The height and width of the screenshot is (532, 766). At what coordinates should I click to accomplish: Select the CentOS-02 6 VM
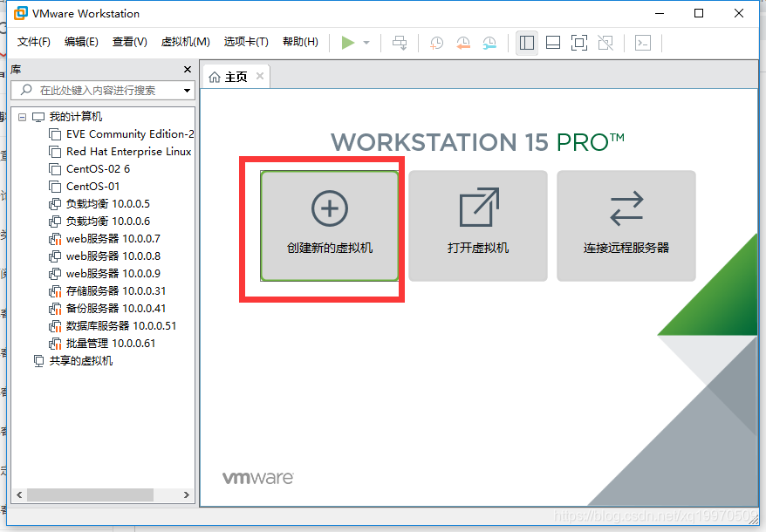pos(98,169)
